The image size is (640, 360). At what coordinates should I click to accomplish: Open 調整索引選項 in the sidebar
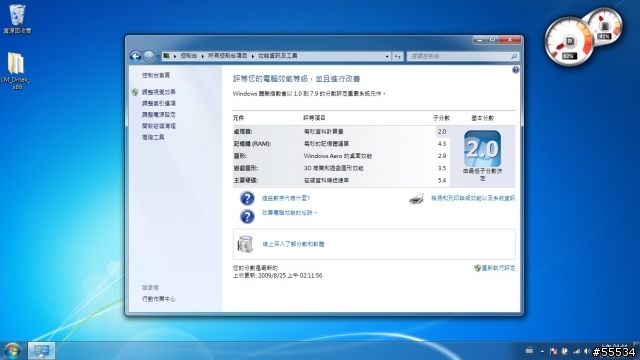tap(159, 104)
